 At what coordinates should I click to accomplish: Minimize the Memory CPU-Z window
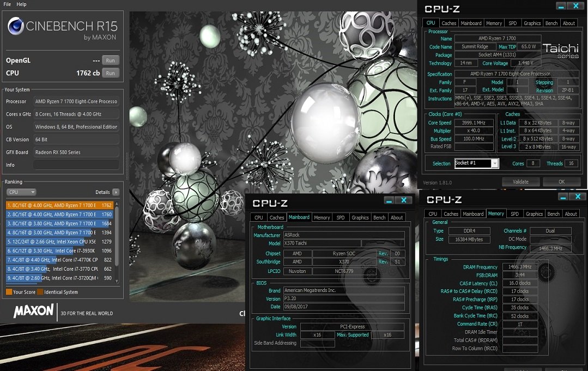(x=563, y=197)
